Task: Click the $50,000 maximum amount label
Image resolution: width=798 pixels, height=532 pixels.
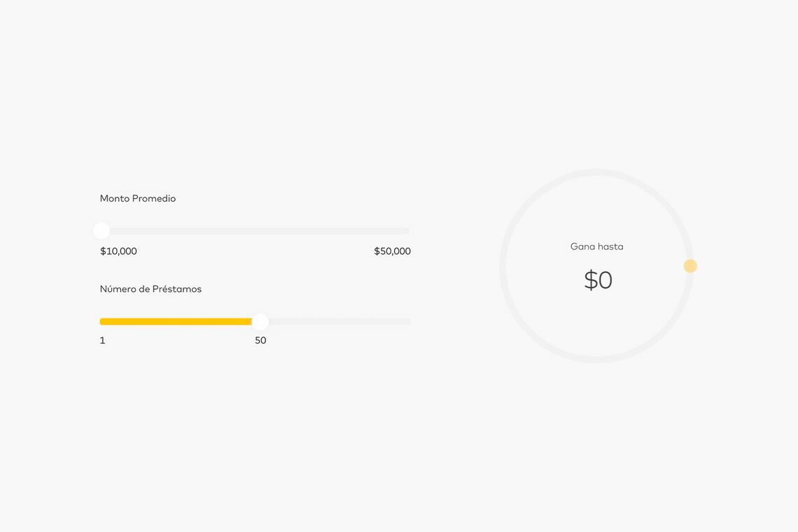Action: 392,251
